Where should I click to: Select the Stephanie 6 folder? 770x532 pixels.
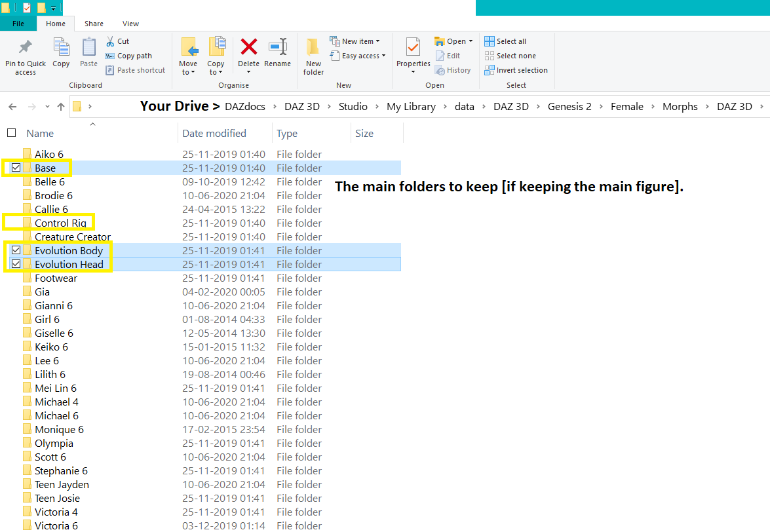[61, 470]
